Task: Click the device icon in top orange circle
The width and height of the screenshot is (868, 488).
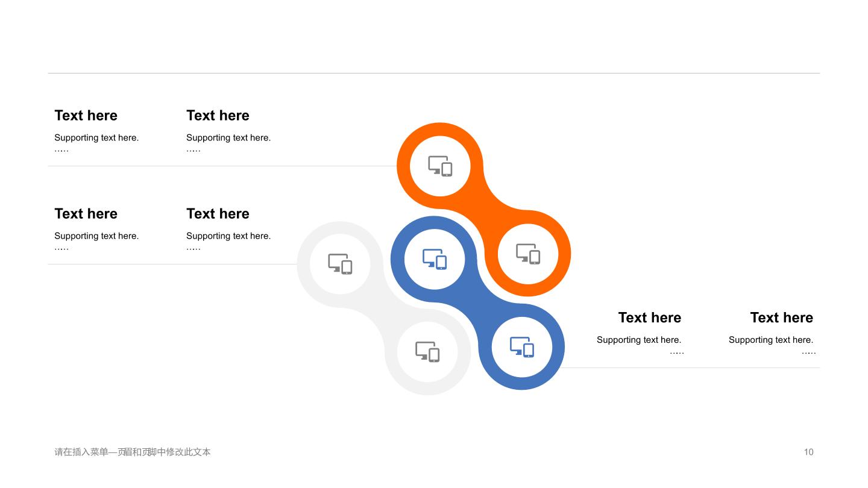Action: pyautogui.click(x=440, y=166)
